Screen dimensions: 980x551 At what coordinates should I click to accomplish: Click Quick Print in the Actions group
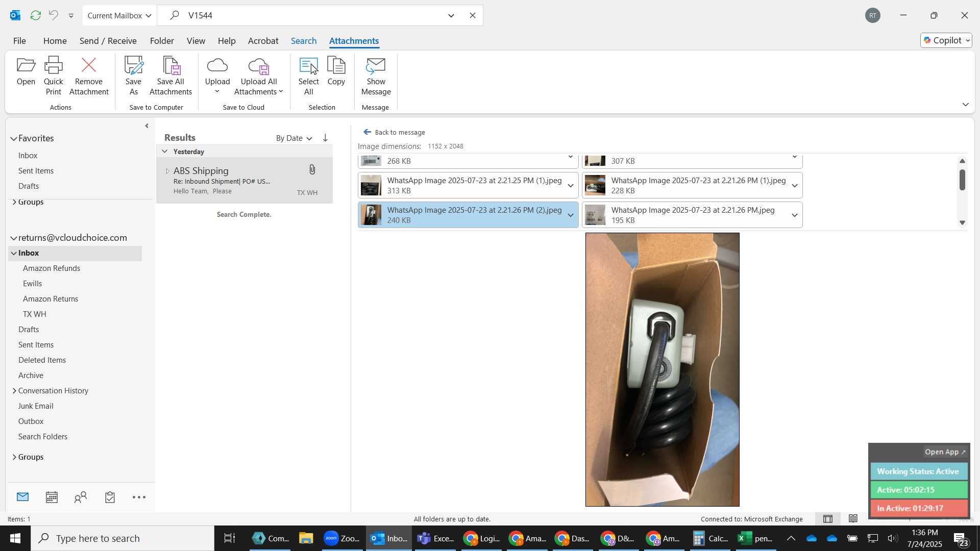tap(53, 77)
